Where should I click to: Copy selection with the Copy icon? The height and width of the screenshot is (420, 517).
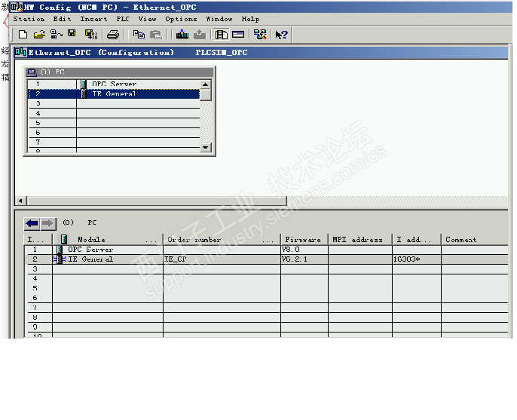coord(139,35)
